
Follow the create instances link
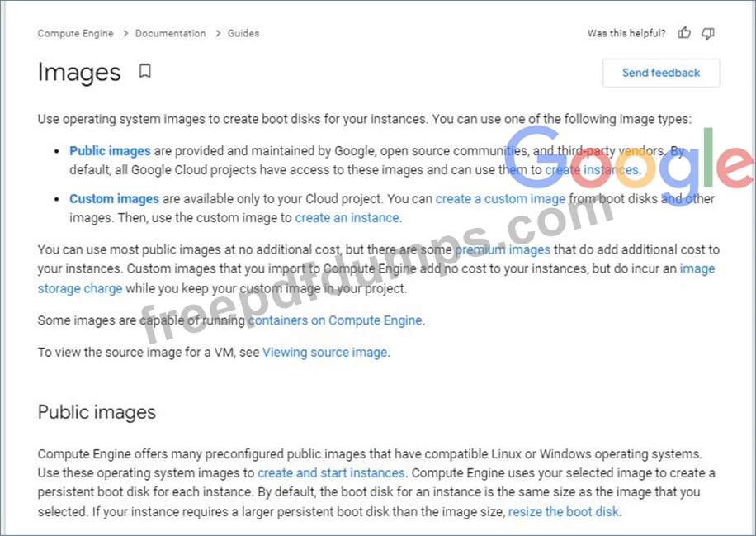(x=592, y=170)
